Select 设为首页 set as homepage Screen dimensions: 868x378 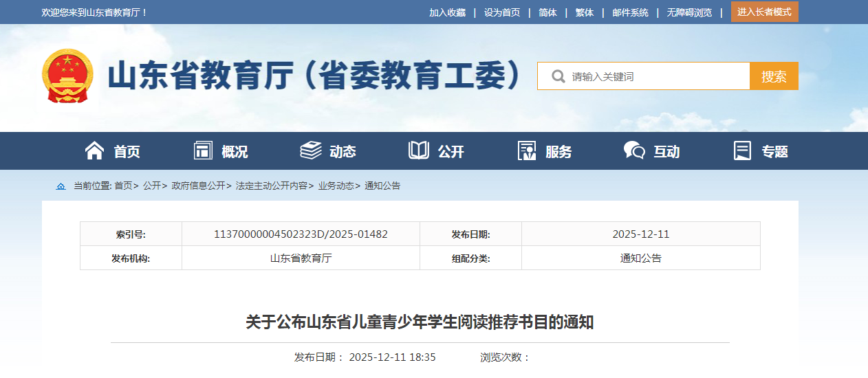(502, 12)
